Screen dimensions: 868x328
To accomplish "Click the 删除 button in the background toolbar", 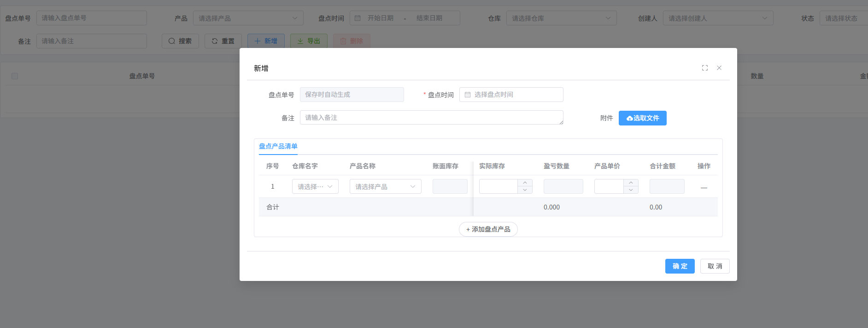I will tap(352, 41).
